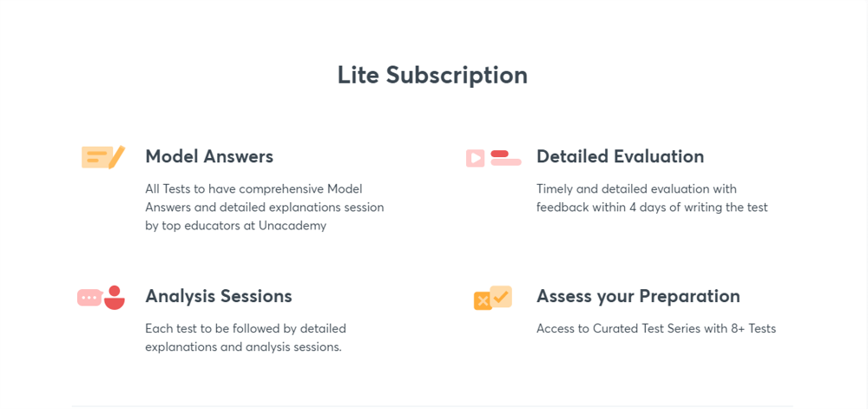Click the yellow note card in Model Answers icon
This screenshot has height=409, width=868.
coord(97,157)
